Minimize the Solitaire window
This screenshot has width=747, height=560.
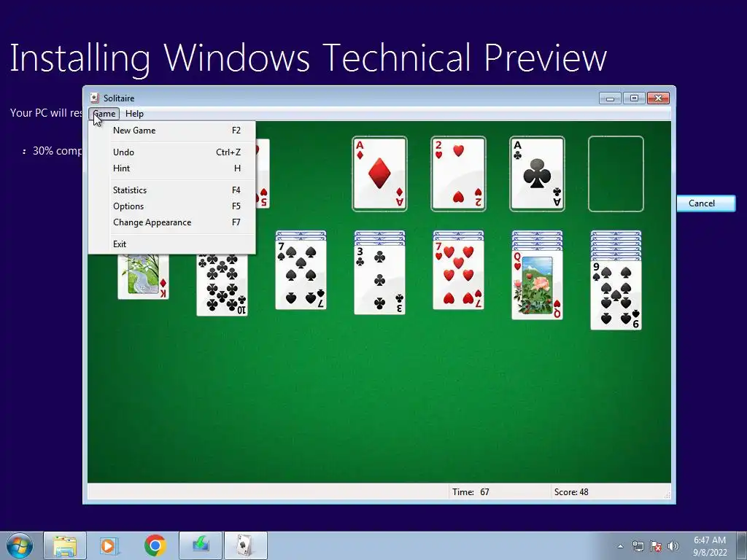[x=610, y=98]
